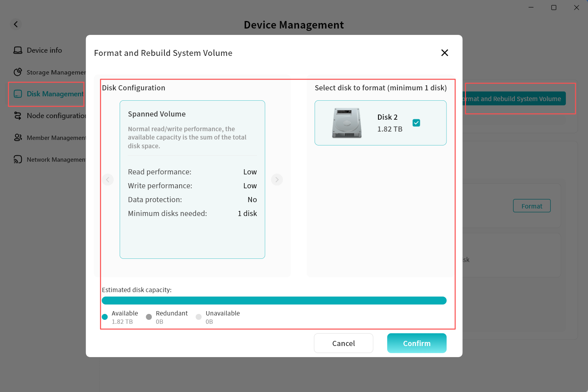The image size is (588, 392).
Task: Open the Device info menu item
Action: [44, 50]
